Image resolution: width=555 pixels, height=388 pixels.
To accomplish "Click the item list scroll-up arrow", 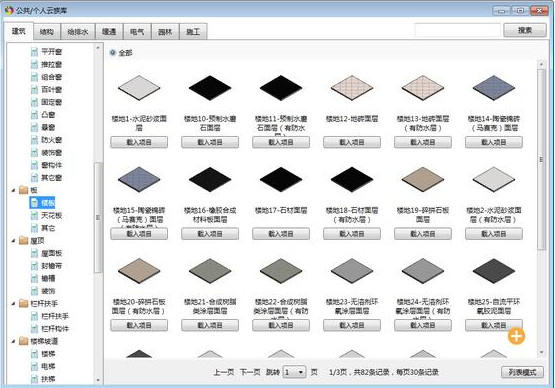I will click(x=541, y=64).
